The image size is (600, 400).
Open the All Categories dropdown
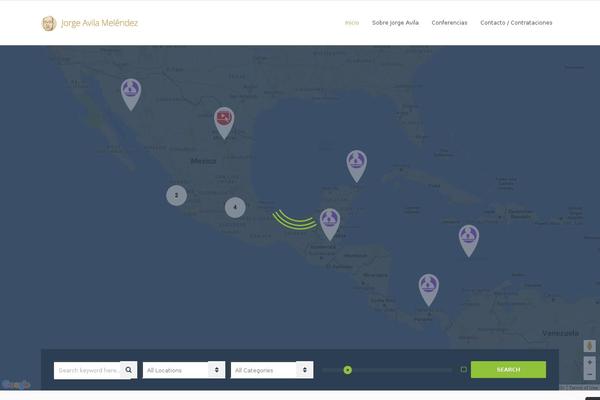272,370
